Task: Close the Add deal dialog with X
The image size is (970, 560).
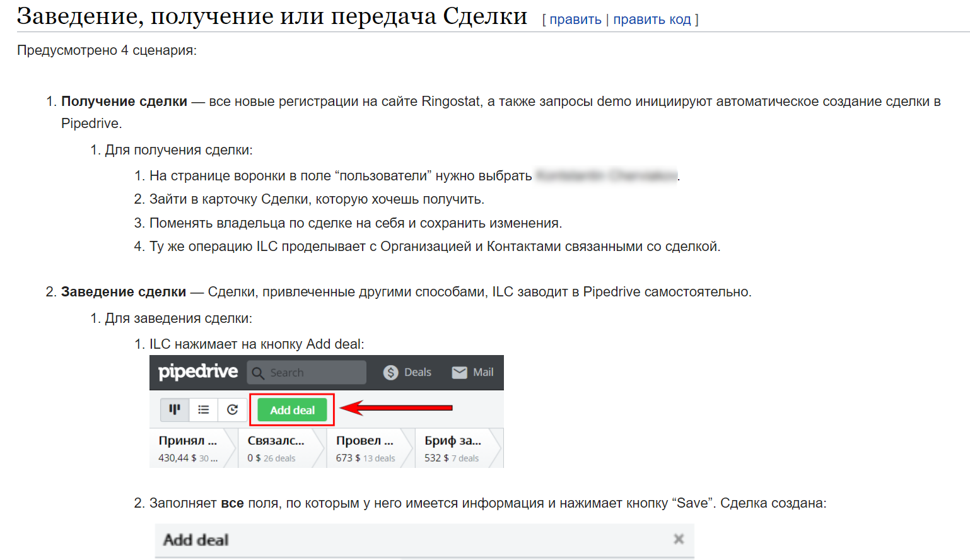Action: click(679, 539)
